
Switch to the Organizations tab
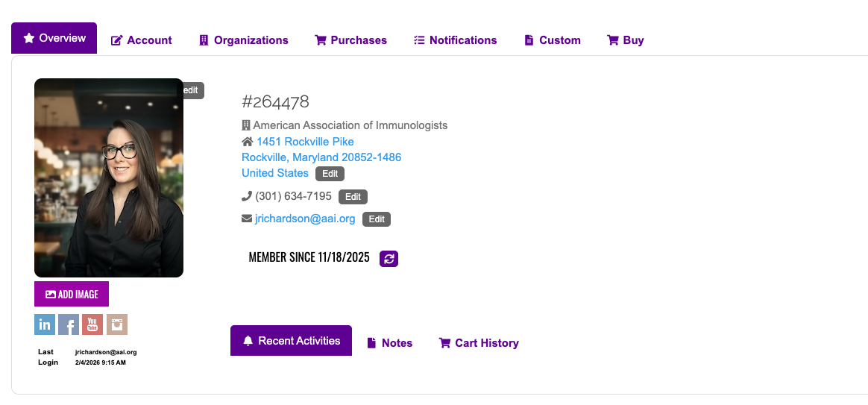click(243, 40)
